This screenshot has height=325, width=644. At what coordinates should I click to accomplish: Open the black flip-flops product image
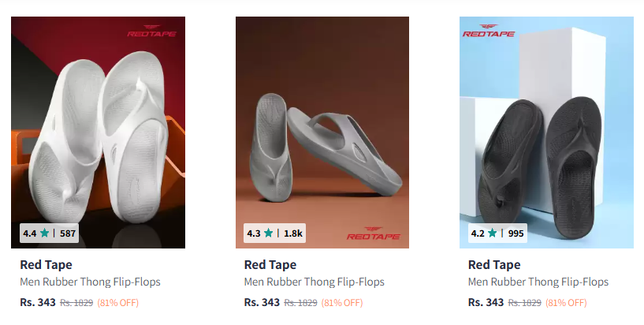(546, 133)
